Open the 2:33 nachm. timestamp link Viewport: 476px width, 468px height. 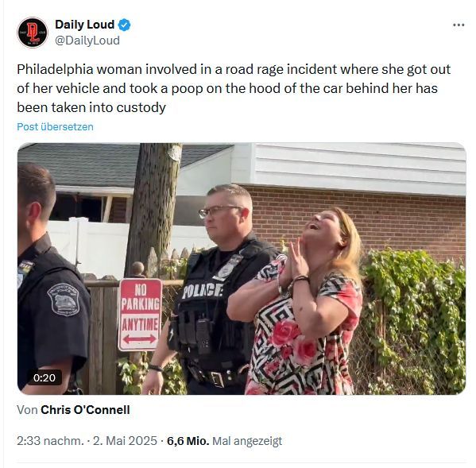[x=50, y=441]
